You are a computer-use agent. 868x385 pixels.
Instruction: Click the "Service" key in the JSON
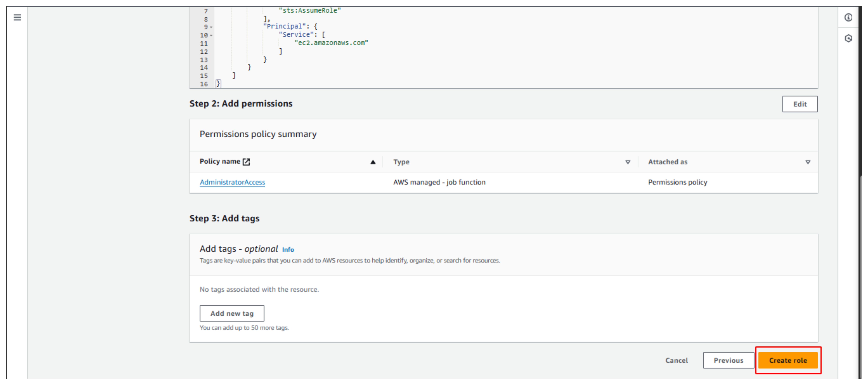point(296,35)
